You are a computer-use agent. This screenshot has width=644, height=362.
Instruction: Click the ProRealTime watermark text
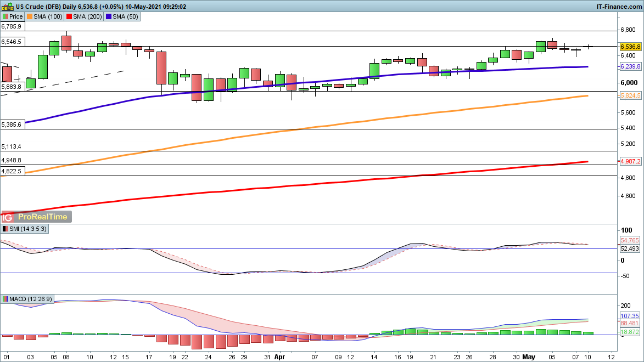(41, 217)
